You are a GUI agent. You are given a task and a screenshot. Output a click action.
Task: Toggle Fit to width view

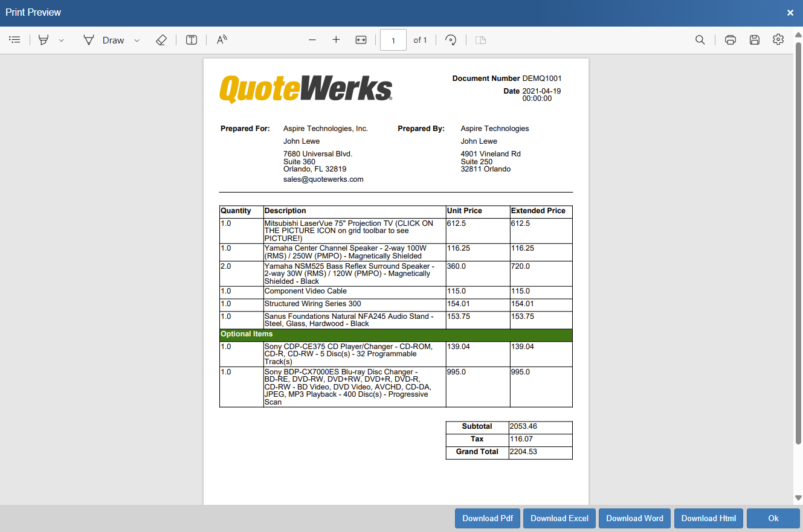coord(361,40)
